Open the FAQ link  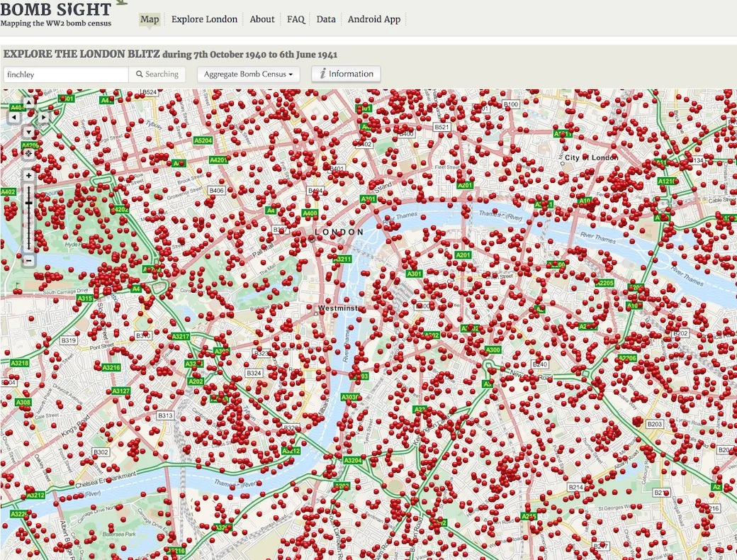(x=296, y=19)
